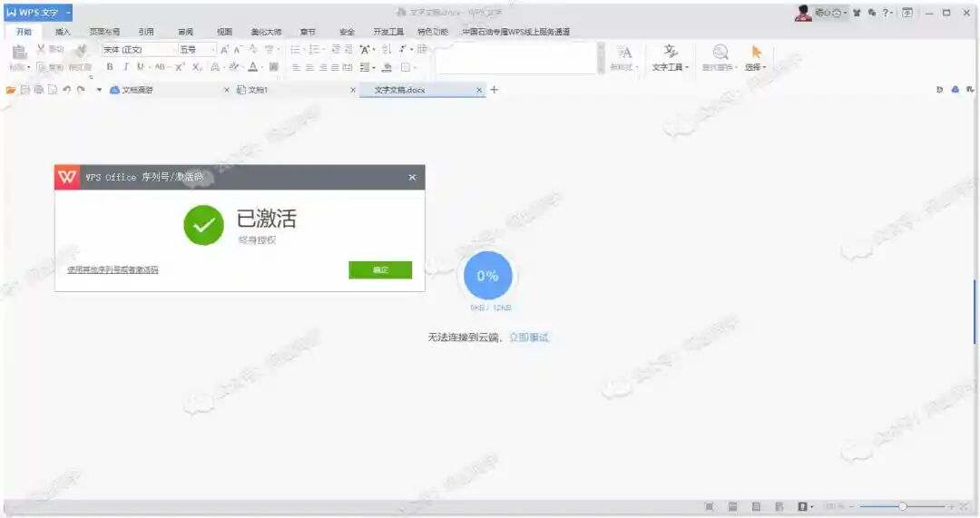Close the WPS Office 序列号 dialog
980x518 pixels.
pyautogui.click(x=412, y=178)
